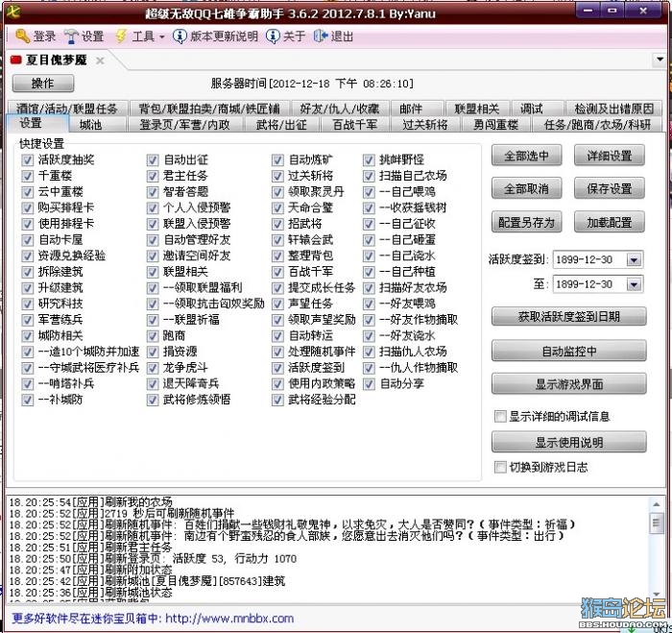Click 保存设置 button
This screenshot has height=633, width=672.
pyautogui.click(x=610, y=188)
